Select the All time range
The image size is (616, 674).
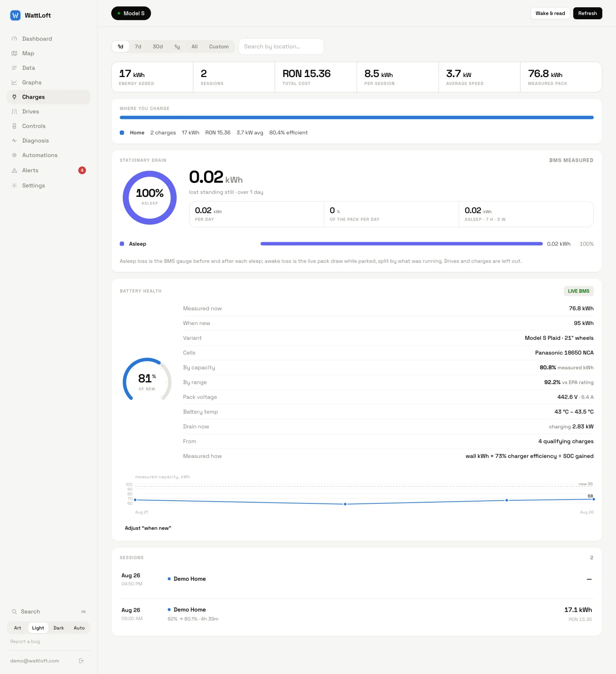(194, 47)
